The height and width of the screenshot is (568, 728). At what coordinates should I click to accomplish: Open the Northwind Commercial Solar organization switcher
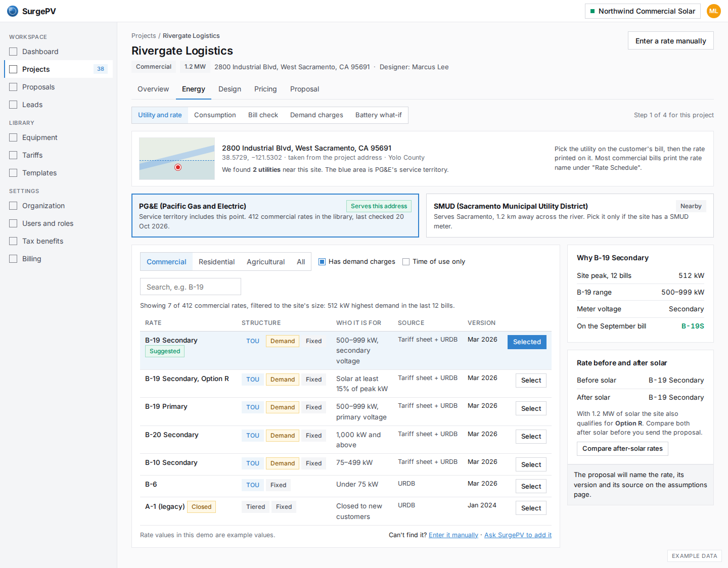(643, 11)
